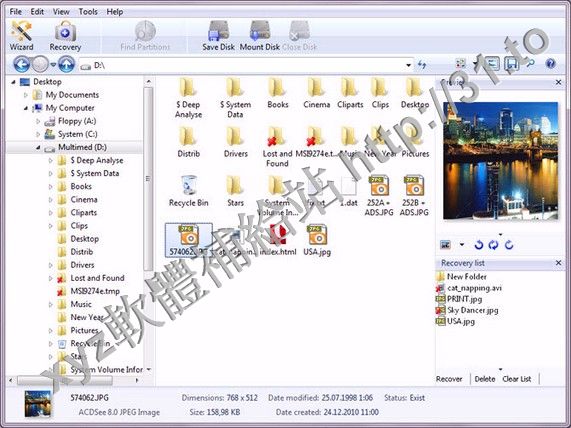This screenshot has height=428, width=571.
Task: Expand the Music folder in the tree
Action: point(51,304)
